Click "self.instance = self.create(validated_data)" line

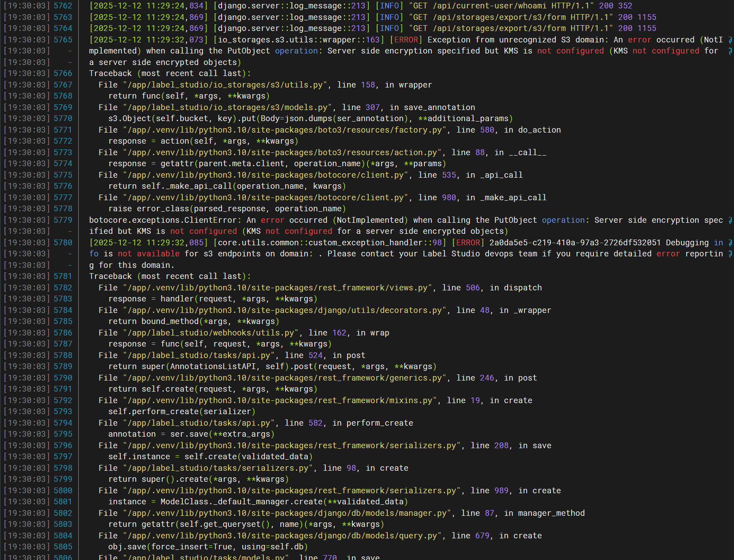[x=210, y=457]
